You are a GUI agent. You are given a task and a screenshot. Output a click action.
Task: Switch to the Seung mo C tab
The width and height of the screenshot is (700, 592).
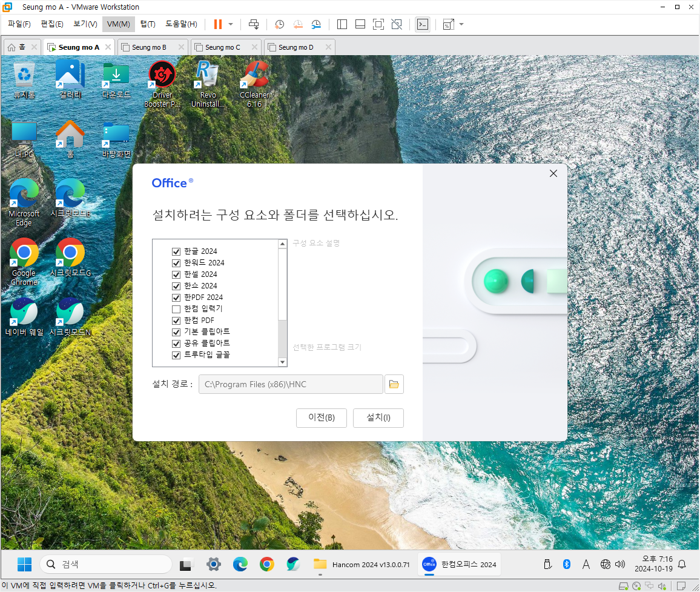222,47
